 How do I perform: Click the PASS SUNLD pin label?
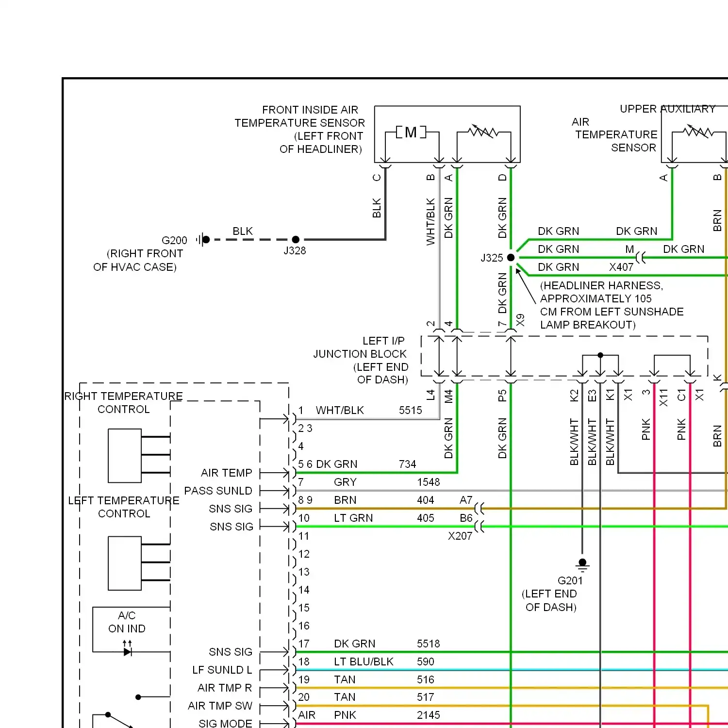point(218,491)
